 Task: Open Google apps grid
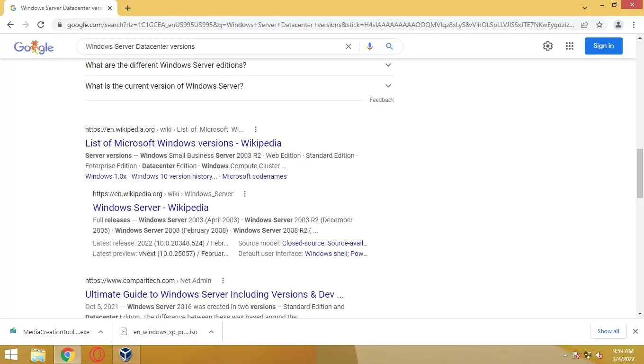(570, 46)
